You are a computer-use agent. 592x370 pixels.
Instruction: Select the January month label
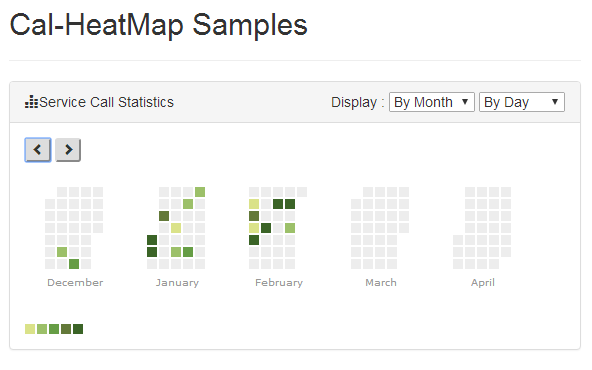click(177, 282)
